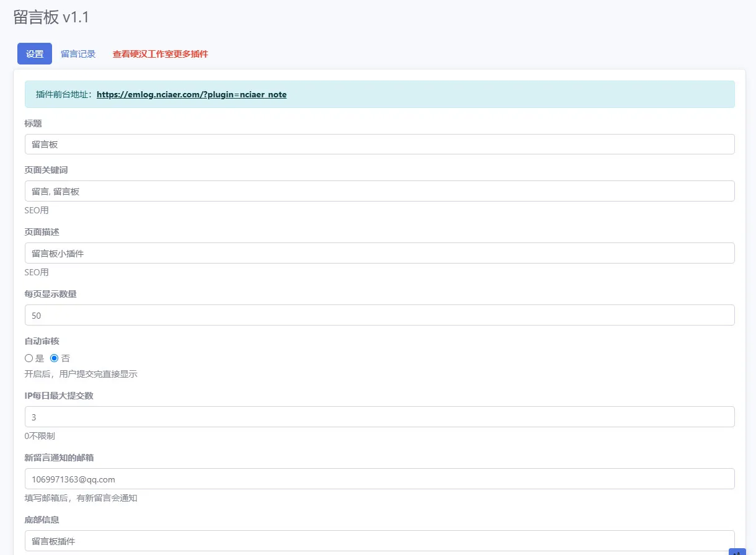Viewport: 756px width, 555px height.
Task: Click the light blue plugin address banner
Action: coord(379,94)
